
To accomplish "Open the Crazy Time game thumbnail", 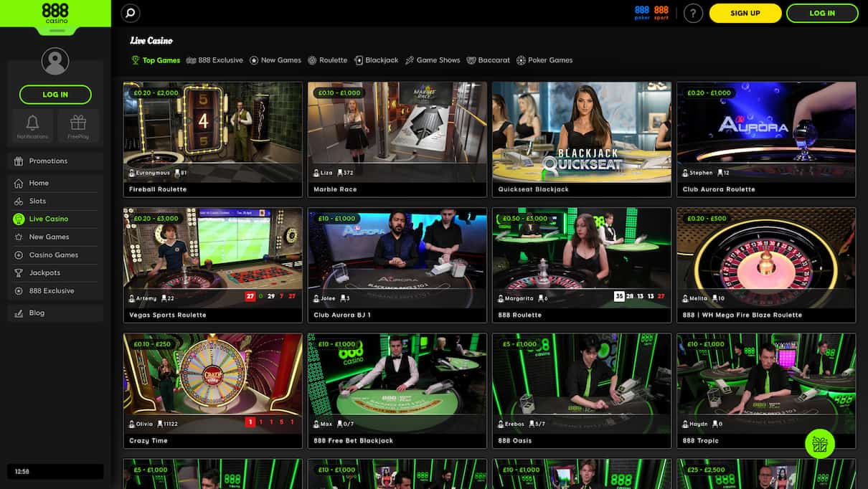I will (x=213, y=391).
